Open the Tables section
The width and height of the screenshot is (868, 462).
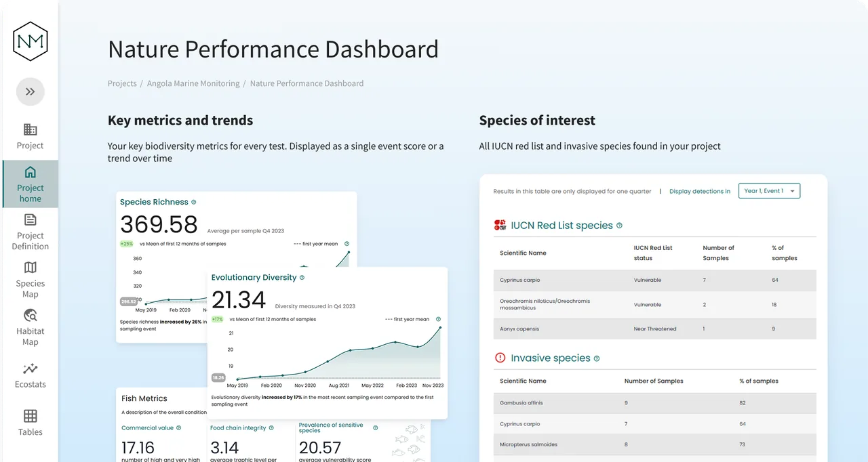point(31,423)
